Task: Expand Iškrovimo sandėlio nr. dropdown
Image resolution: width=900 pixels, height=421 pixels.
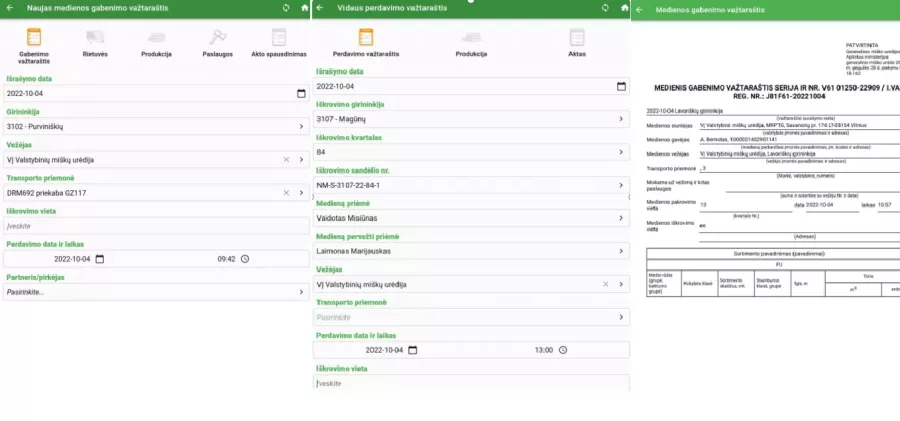Action: point(621,185)
